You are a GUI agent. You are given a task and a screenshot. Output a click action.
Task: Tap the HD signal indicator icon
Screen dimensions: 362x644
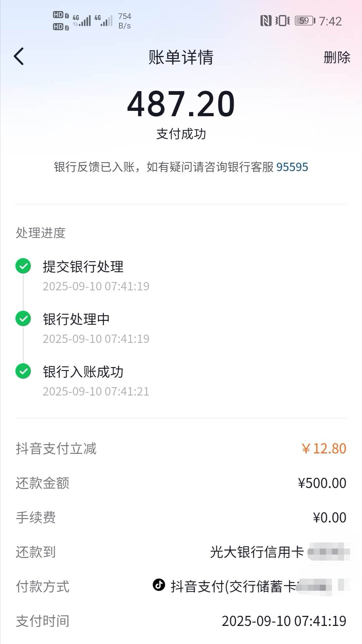(x=61, y=21)
